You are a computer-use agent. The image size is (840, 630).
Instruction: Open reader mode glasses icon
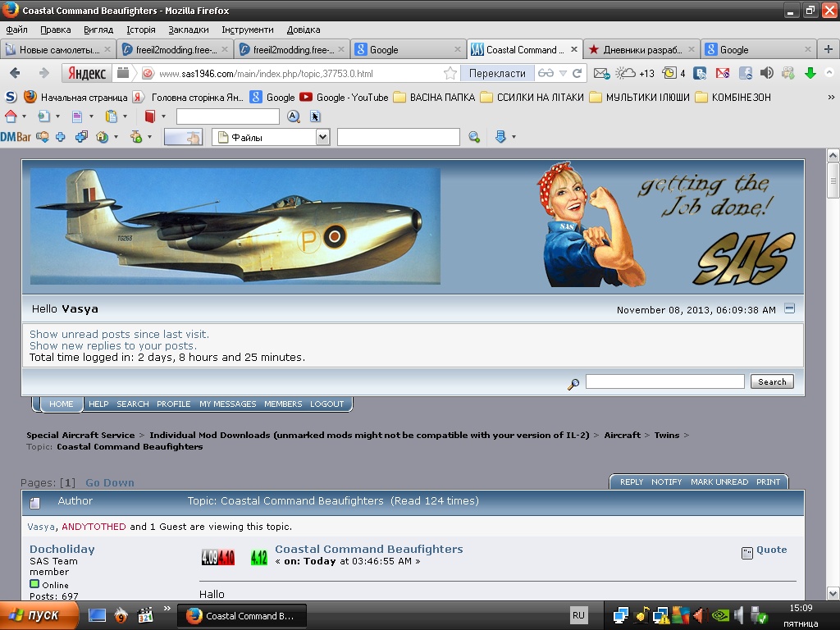546,73
